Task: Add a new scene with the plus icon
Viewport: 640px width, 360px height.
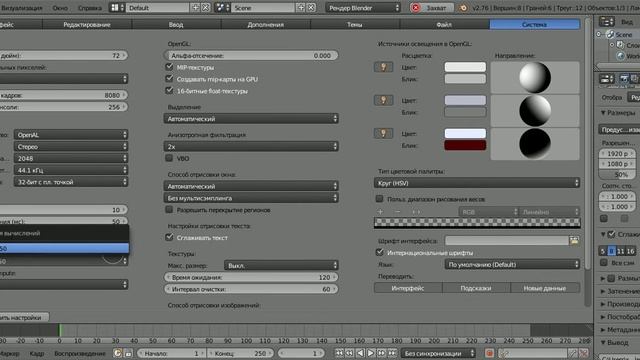Action: point(301,7)
